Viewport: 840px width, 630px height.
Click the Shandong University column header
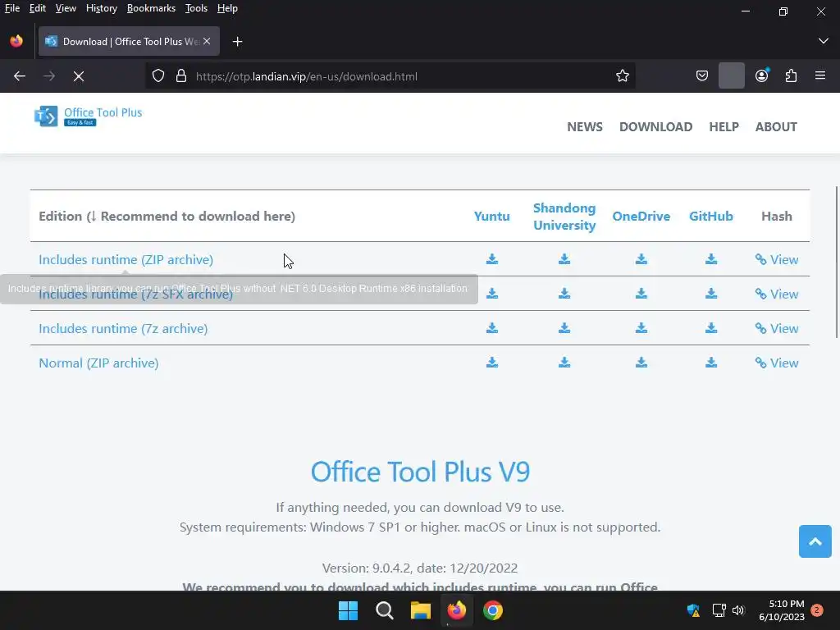564,217
